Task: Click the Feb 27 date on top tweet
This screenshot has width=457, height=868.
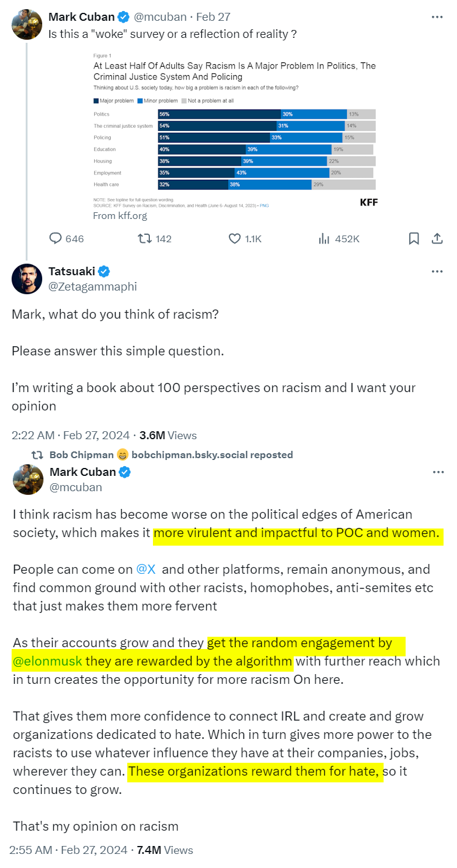Action: [x=214, y=17]
